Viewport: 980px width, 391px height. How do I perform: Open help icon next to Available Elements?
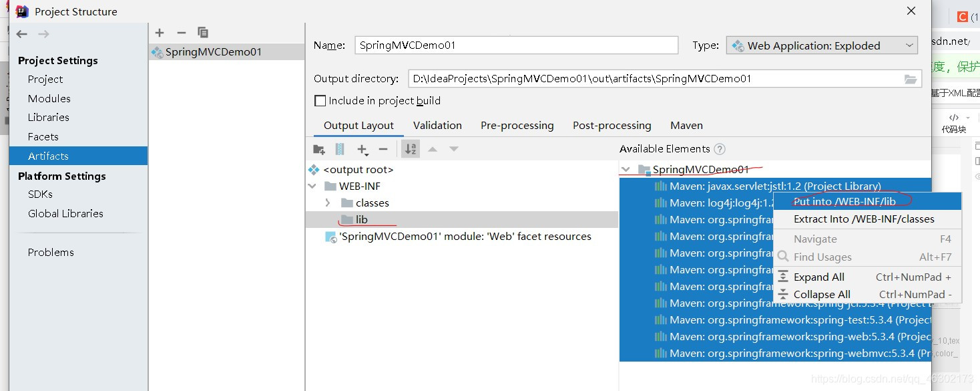point(719,149)
